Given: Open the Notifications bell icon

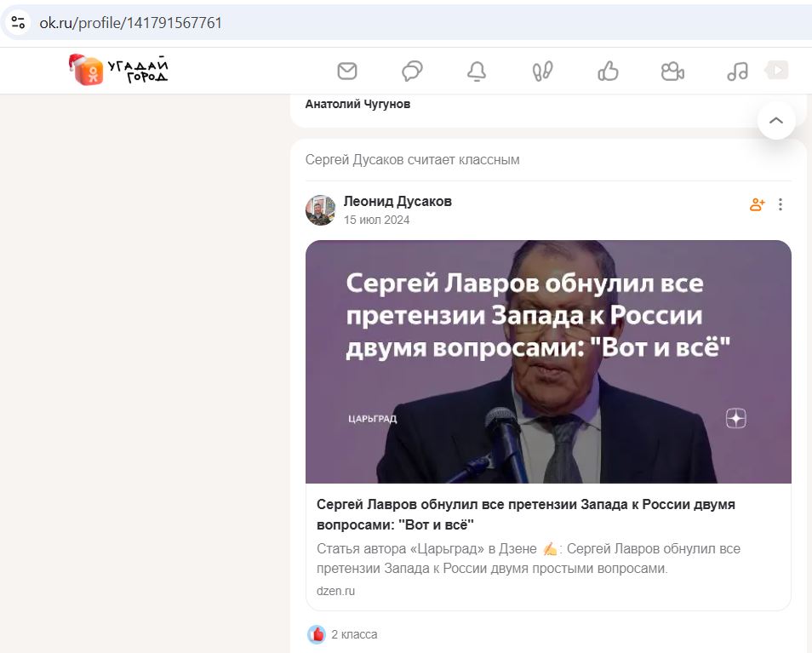Looking at the screenshot, I should tap(477, 71).
